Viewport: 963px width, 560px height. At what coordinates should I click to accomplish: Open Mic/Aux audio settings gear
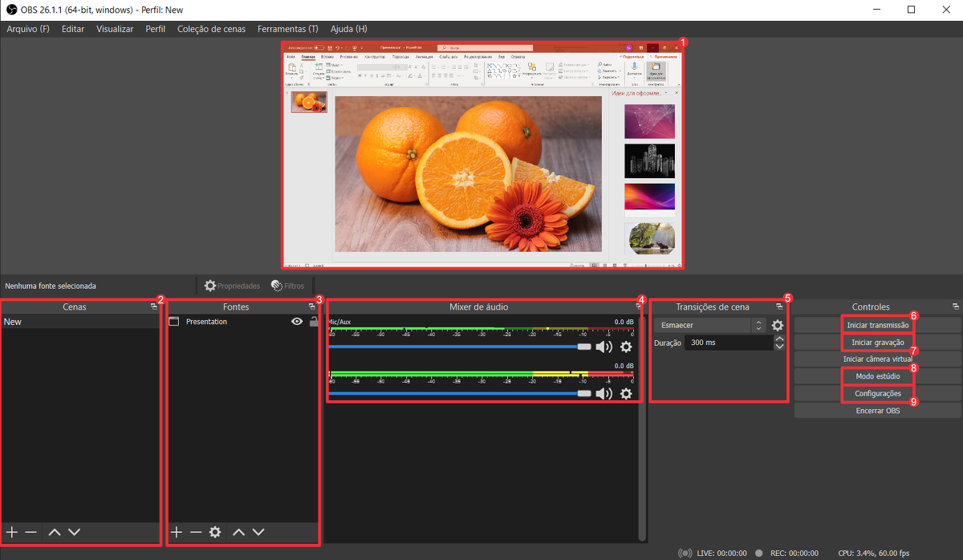(626, 347)
